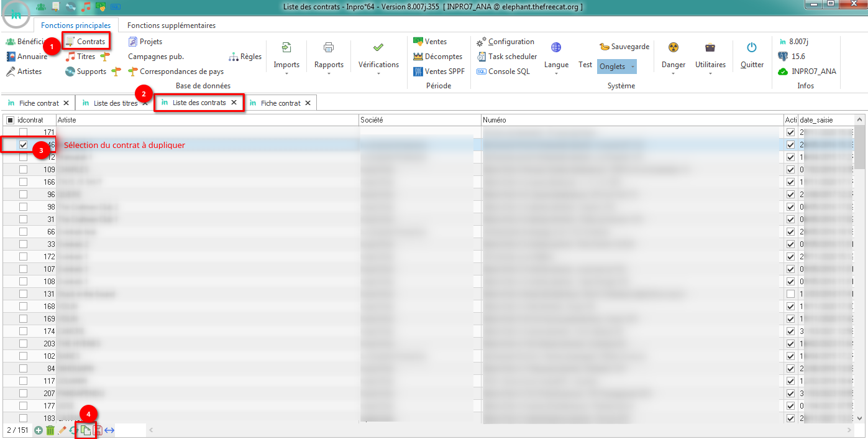868x439 pixels.
Task: Click the vertical scrollbar of the contract list
Action: click(860, 249)
